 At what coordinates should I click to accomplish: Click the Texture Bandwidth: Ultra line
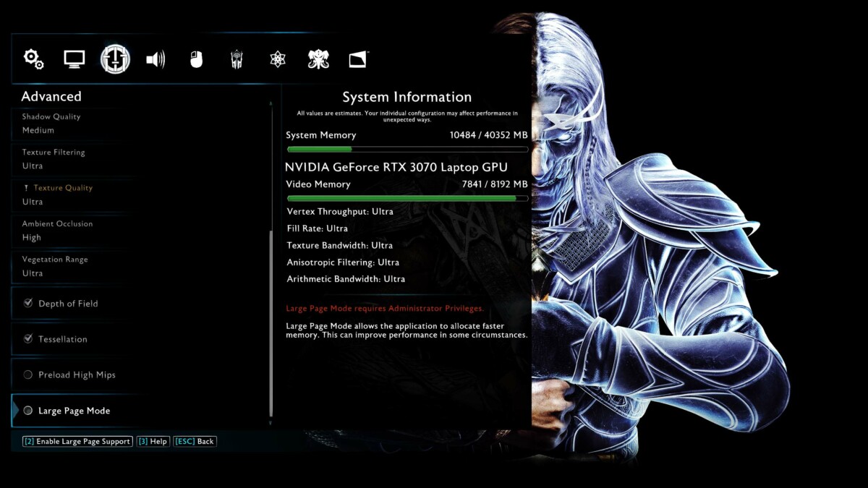[x=340, y=245]
